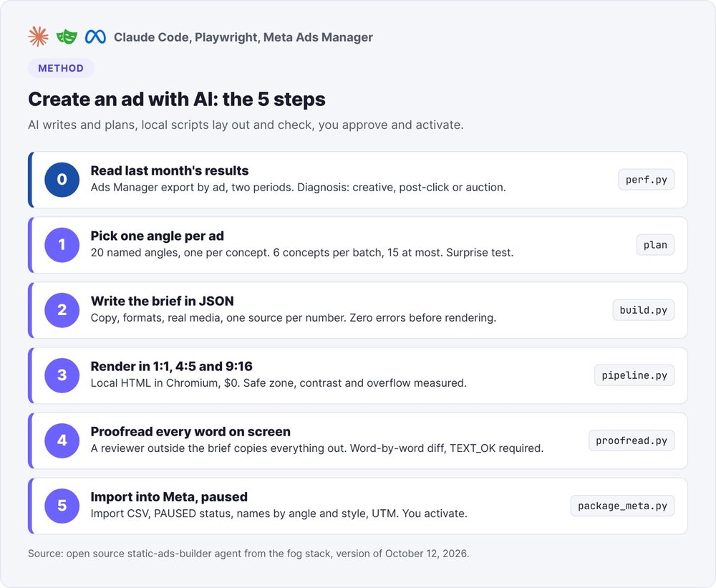Click the METHOD badge

[61, 68]
